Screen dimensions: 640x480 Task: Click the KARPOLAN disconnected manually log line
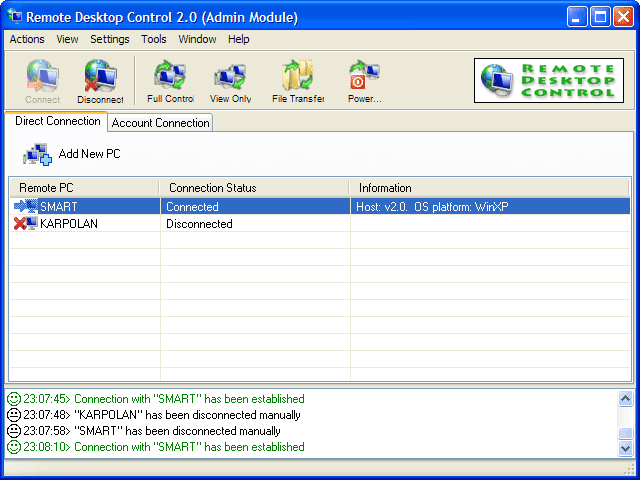tap(162, 415)
